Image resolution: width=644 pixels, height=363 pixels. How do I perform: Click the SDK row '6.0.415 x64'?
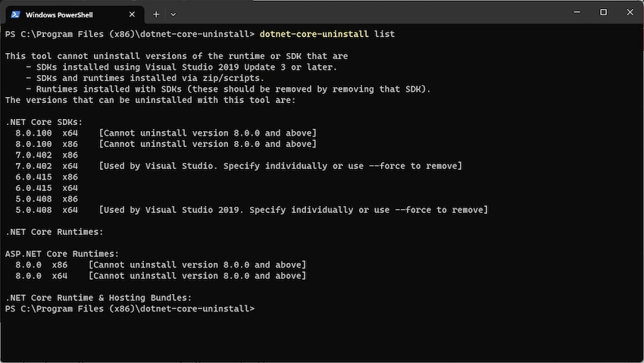[x=47, y=188]
